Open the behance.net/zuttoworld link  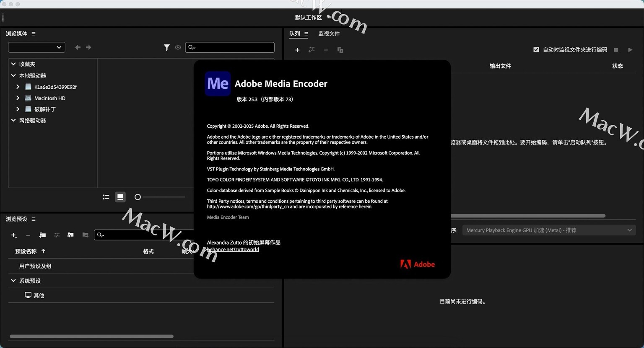pos(233,250)
